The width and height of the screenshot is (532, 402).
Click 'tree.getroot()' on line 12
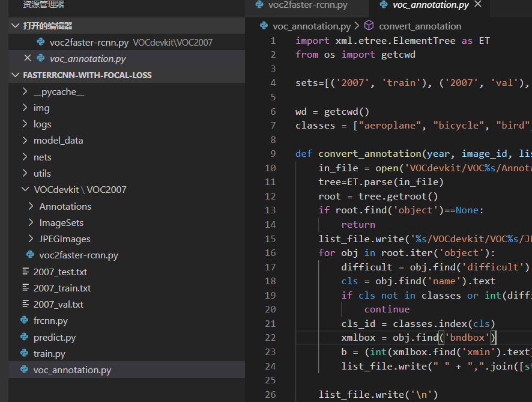[398, 196]
